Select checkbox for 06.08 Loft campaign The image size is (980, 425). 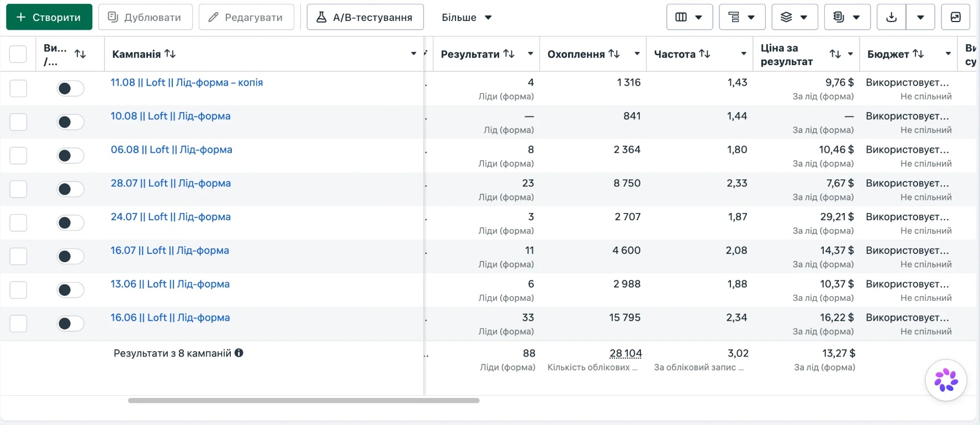pyautogui.click(x=18, y=156)
